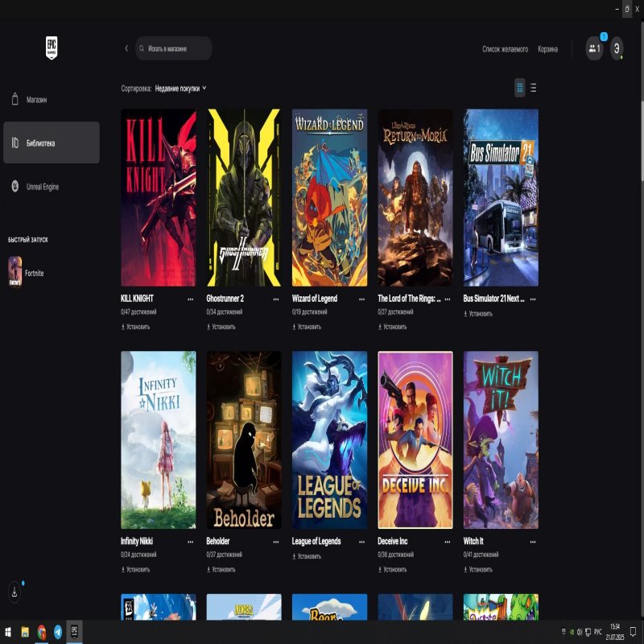The image size is (644, 644).
Task: Click the store search field
Action: 174,48
